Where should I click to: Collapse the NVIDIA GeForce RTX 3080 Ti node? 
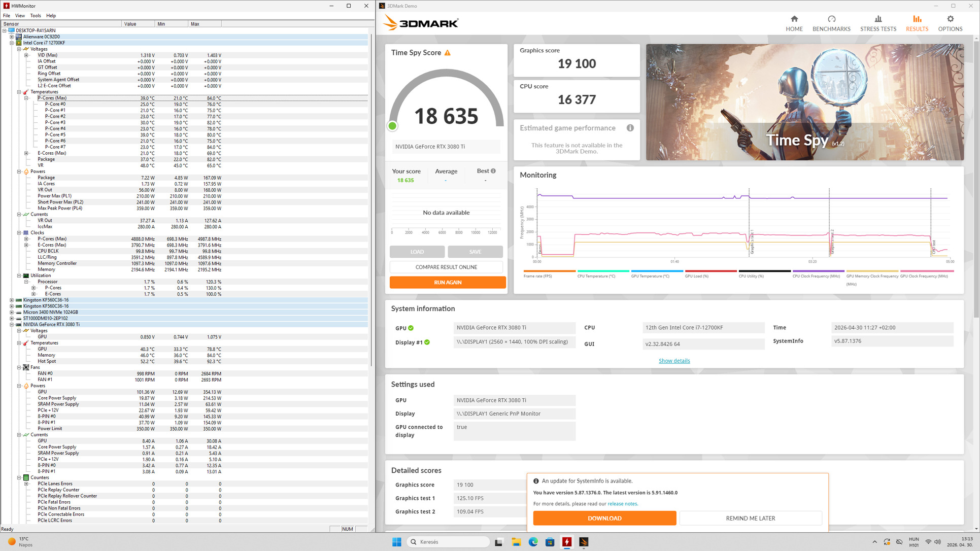[12, 325]
